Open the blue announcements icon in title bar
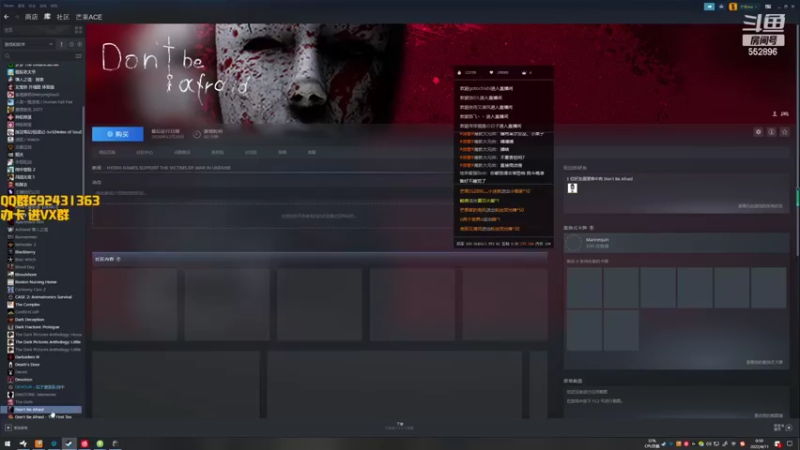800x450 pixels. click(x=709, y=7)
